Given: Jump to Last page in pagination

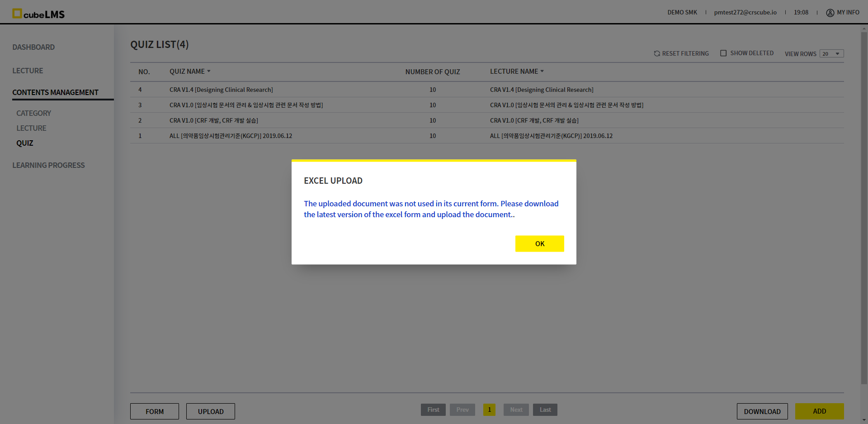Looking at the screenshot, I should [x=545, y=410].
